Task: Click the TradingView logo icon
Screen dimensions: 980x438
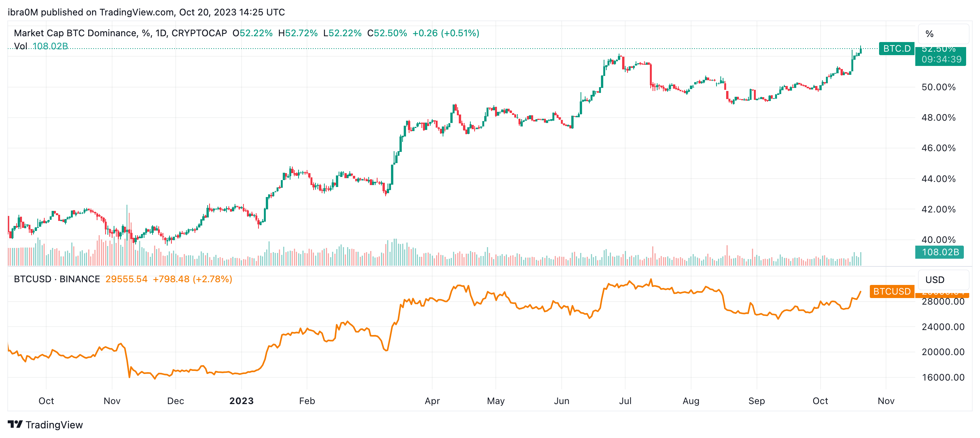Action: click(x=15, y=425)
